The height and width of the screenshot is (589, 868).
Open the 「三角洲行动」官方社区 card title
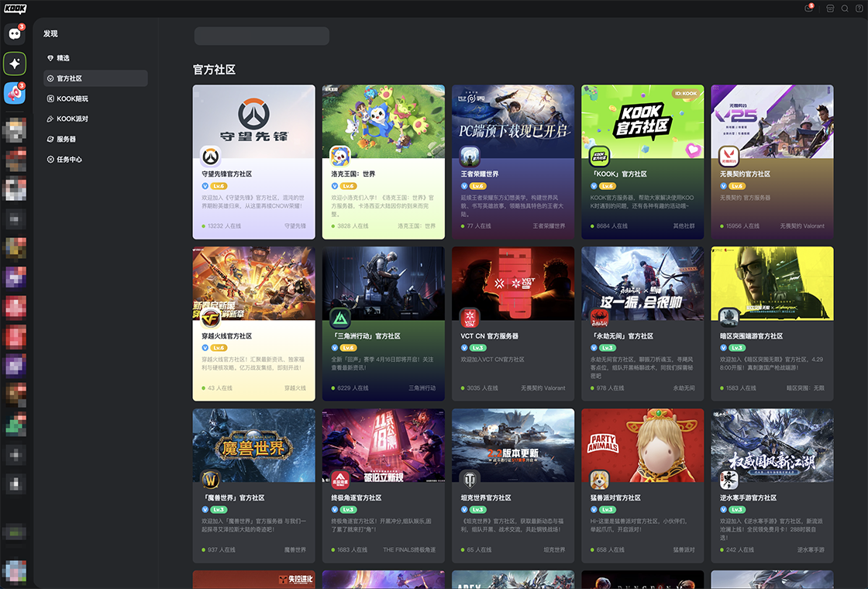(x=366, y=336)
